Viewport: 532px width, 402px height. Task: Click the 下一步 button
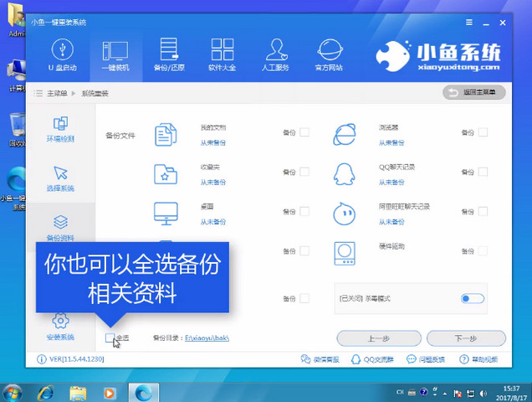click(x=465, y=338)
